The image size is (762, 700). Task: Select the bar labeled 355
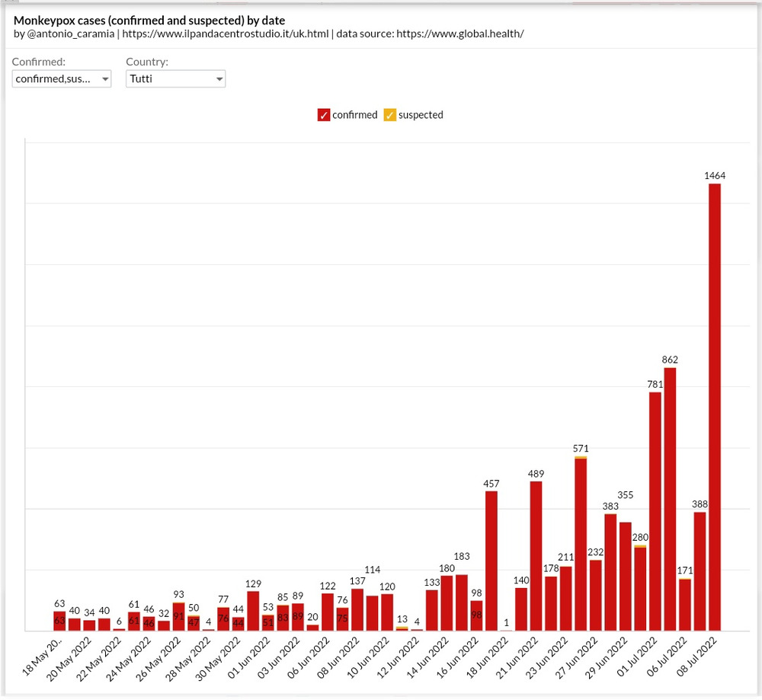[625, 577]
